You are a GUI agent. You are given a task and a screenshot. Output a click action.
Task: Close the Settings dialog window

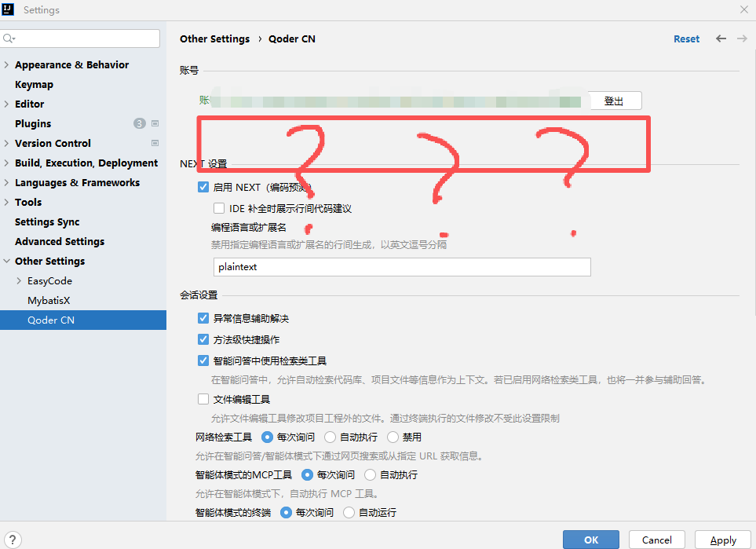click(744, 9)
